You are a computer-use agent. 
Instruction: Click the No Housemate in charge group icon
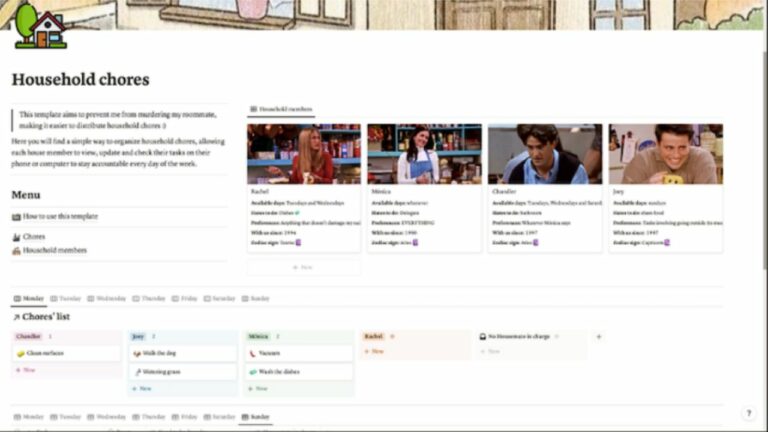coord(482,336)
